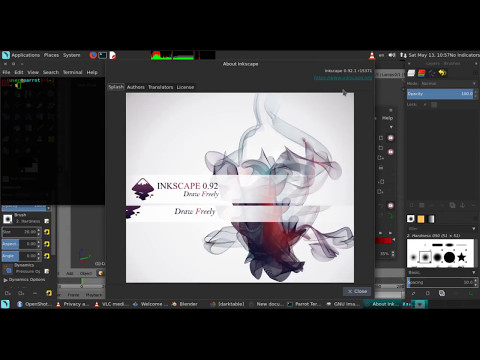The width and height of the screenshot is (480, 360).
Task: Open GIMP Paths tab icon
Action: (432, 73)
